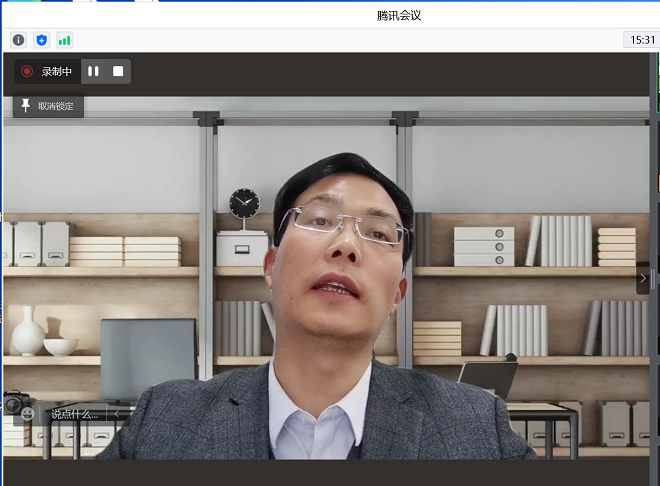Unpin the video with 取消锁定

48,106
